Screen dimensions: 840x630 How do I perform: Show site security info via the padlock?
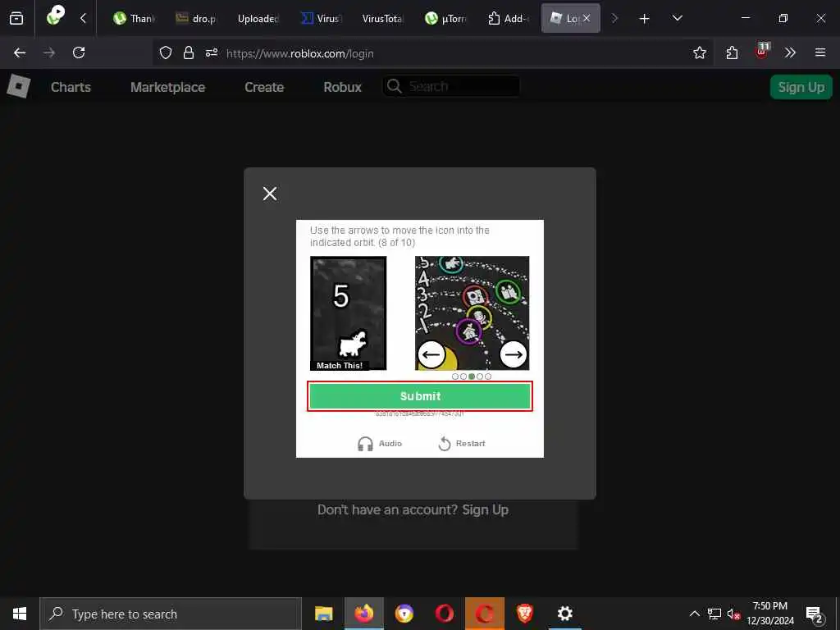188,52
